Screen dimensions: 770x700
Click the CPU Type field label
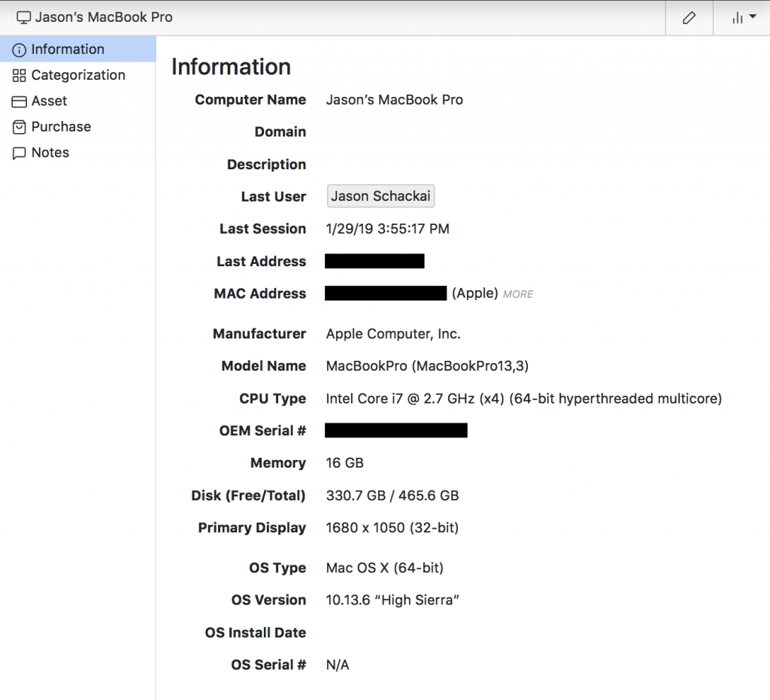[272, 398]
